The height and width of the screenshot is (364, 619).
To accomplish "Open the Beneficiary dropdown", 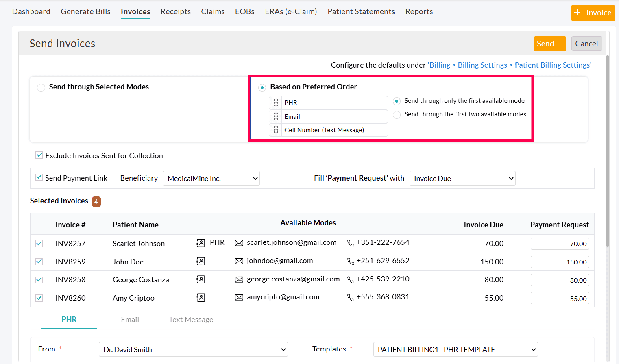I will 211,178.
